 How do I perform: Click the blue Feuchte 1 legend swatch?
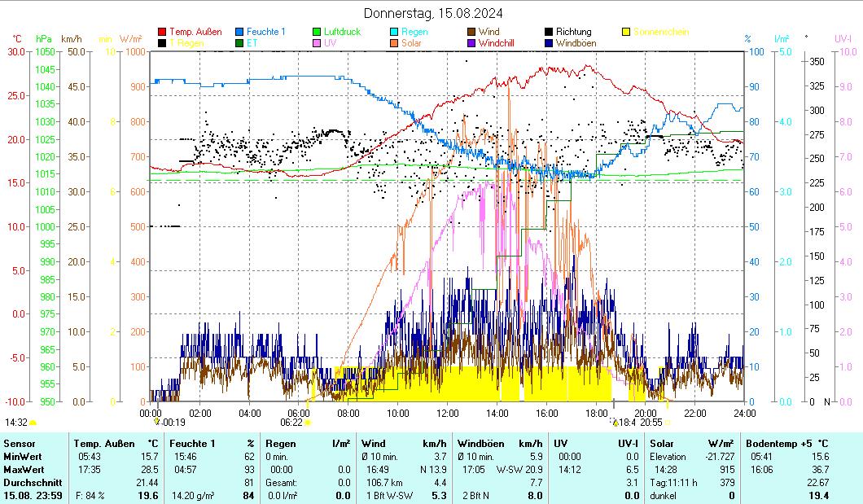pos(239,32)
